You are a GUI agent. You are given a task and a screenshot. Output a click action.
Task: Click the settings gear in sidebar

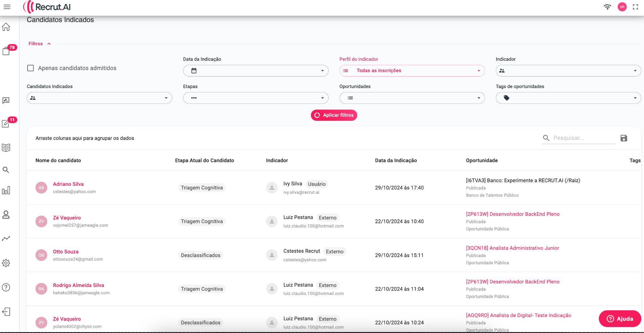pos(6,263)
